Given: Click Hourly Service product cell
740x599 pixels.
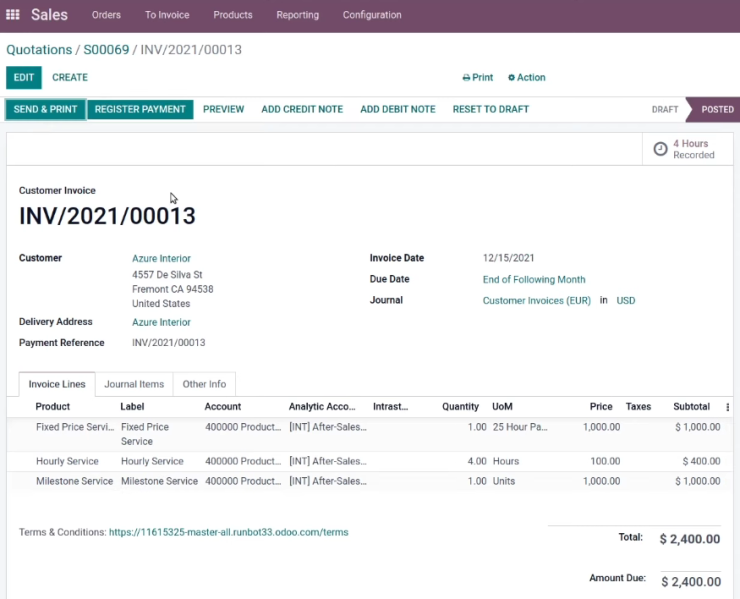Looking at the screenshot, I should click(x=67, y=461).
